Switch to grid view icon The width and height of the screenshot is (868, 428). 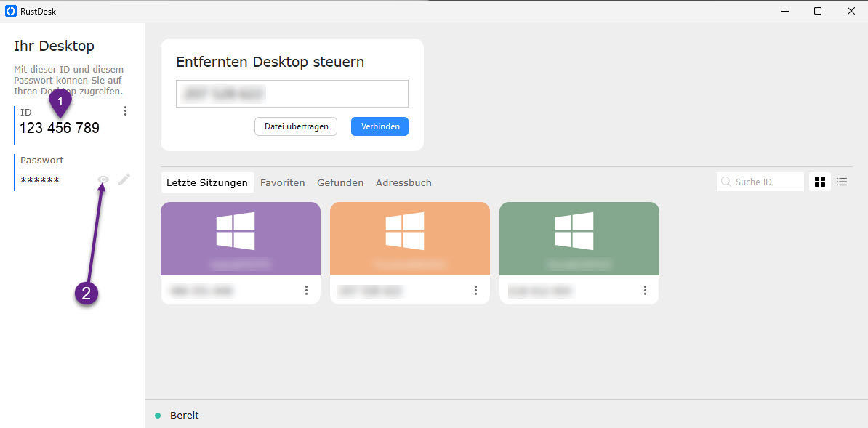click(x=820, y=182)
